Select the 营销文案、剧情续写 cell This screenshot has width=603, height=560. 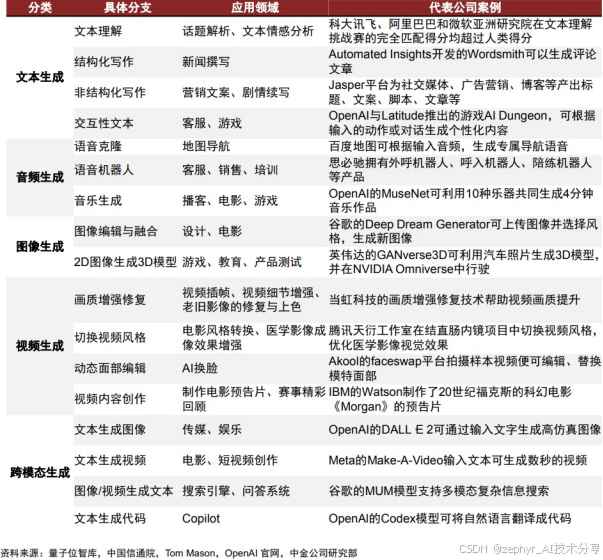(x=236, y=92)
